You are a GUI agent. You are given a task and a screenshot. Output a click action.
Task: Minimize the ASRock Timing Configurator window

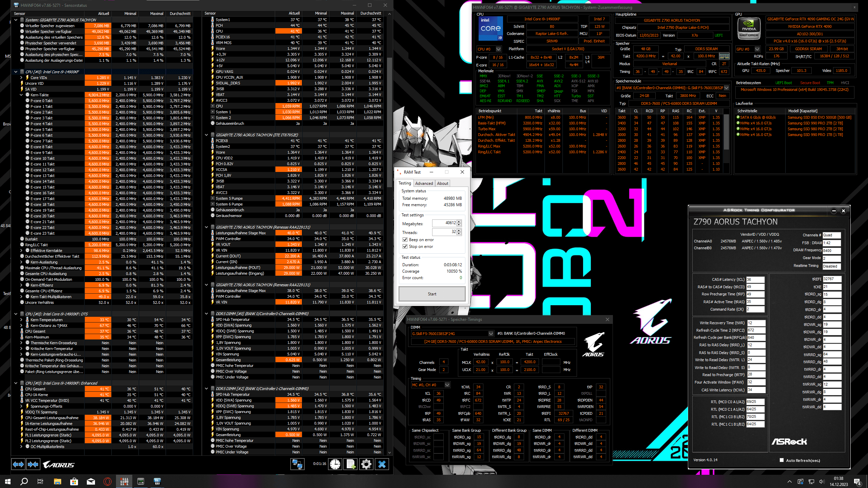pyautogui.click(x=834, y=211)
